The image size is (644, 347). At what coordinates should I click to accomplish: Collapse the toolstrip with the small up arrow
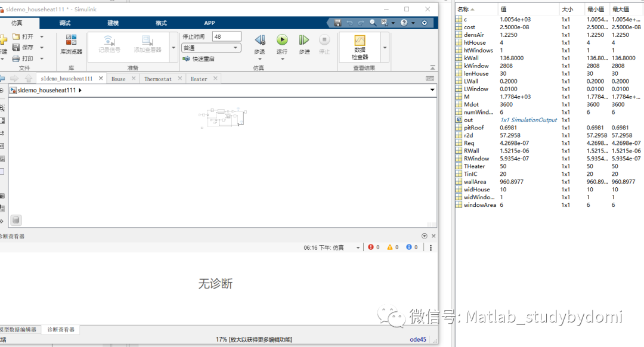[x=432, y=67]
